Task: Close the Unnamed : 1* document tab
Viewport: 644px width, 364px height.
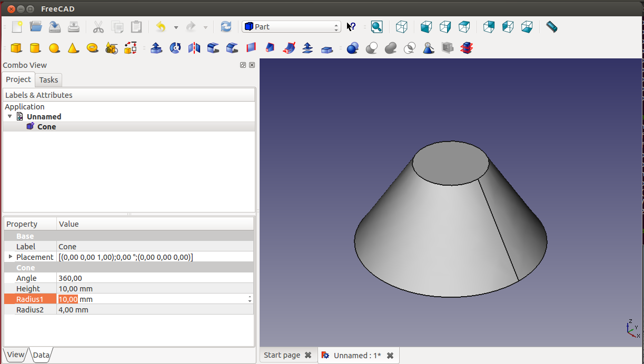Action: [x=390, y=356]
